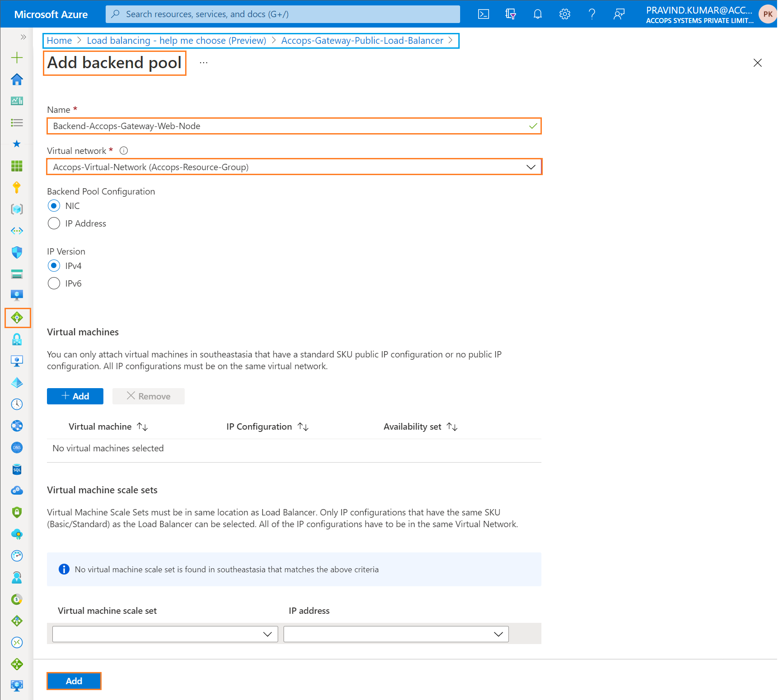Click the Remove virtual machine button

tap(149, 396)
